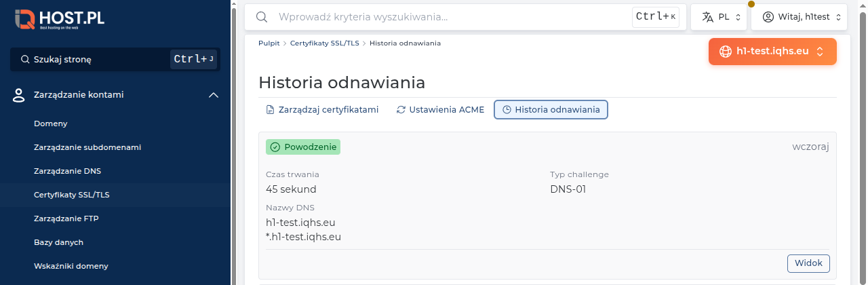
Task: Open the Witaj, h1test user menu
Action: click(x=800, y=17)
